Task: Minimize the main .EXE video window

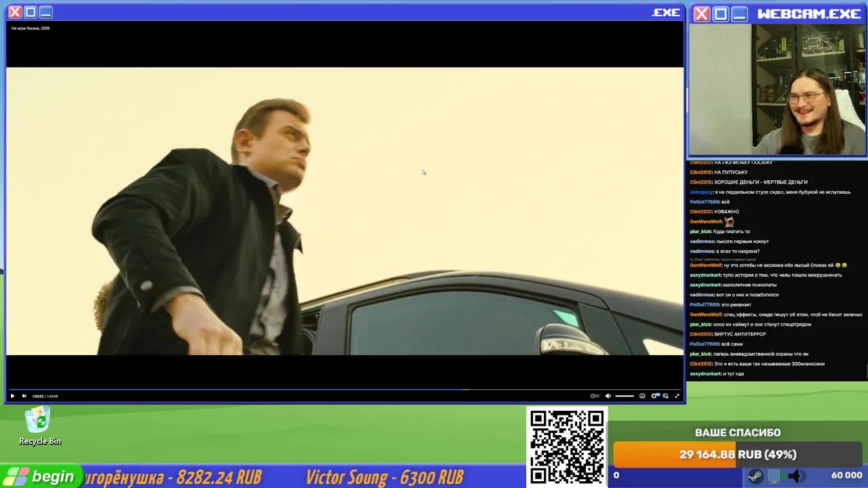Action: [x=45, y=12]
